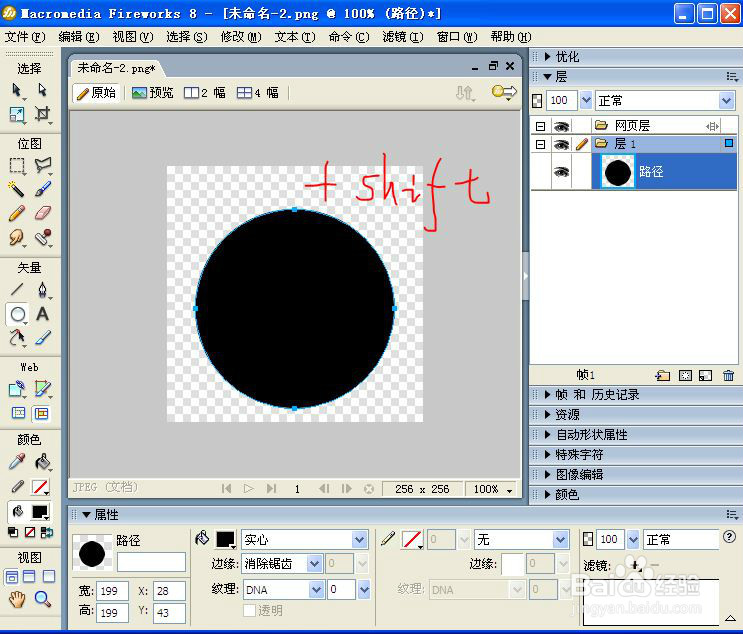
Task: Open the fill type 实心 dropdown
Action: (305, 539)
